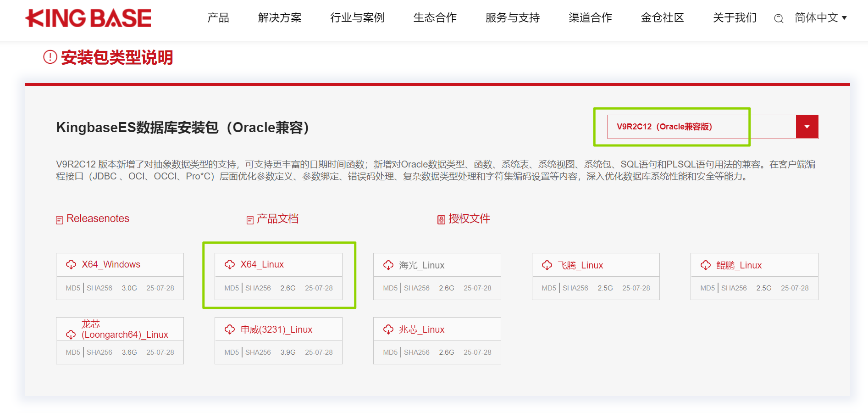View MD5 for X64_Windows
This screenshot has height=413, width=868.
coord(73,288)
